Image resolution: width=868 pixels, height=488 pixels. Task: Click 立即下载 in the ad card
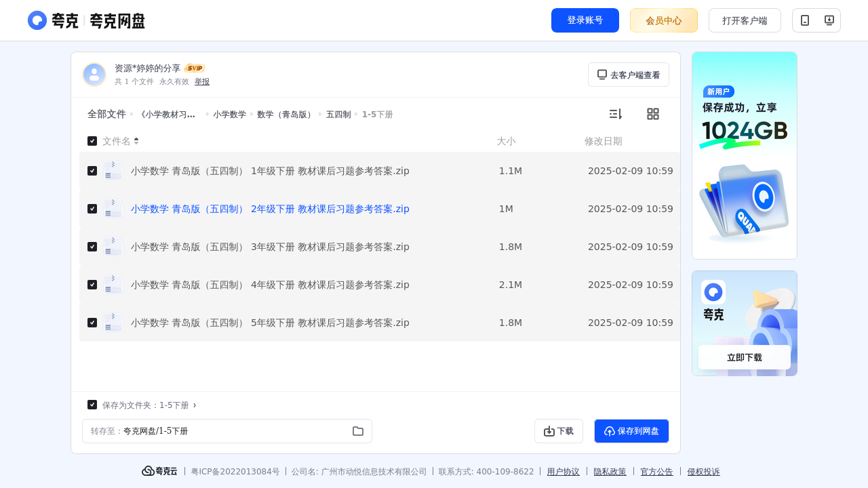(745, 357)
